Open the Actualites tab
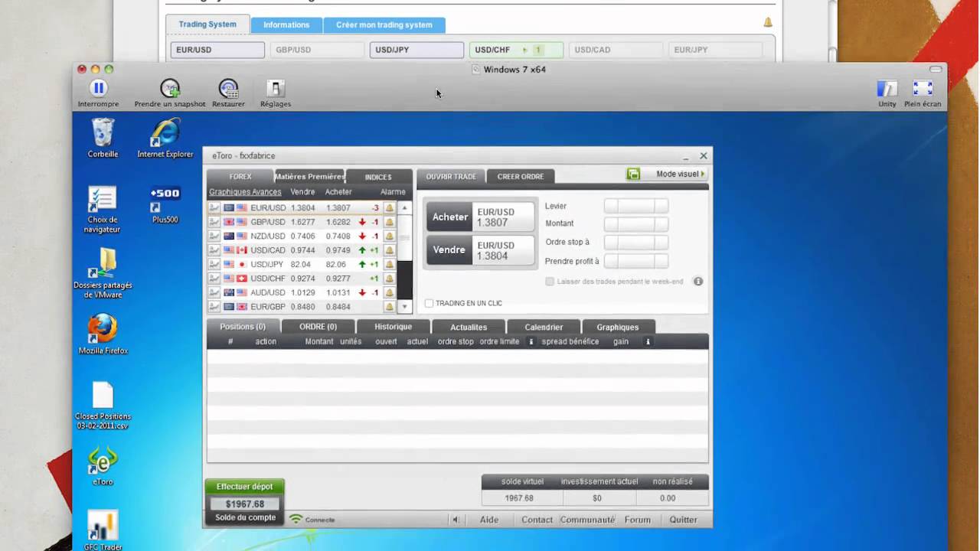Screen dimensions: 980x551 coord(469,327)
